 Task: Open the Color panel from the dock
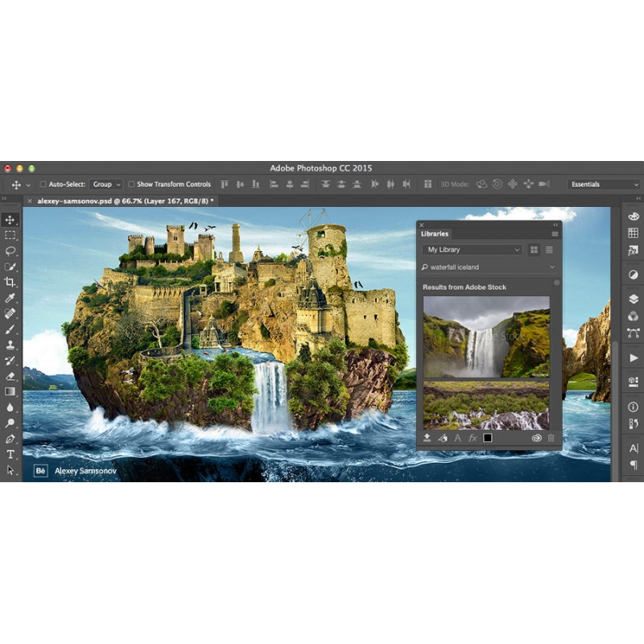click(634, 217)
